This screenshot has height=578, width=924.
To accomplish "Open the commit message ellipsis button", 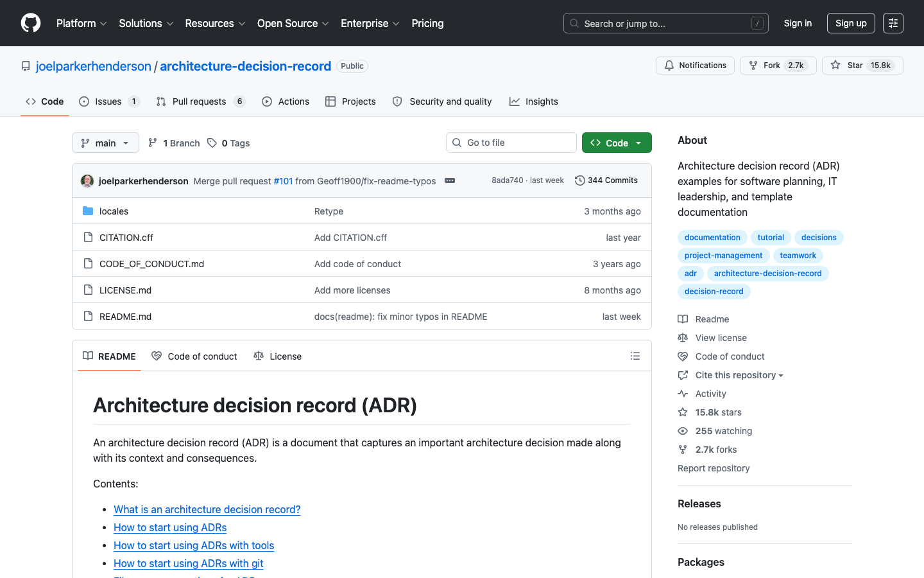I will [x=450, y=180].
